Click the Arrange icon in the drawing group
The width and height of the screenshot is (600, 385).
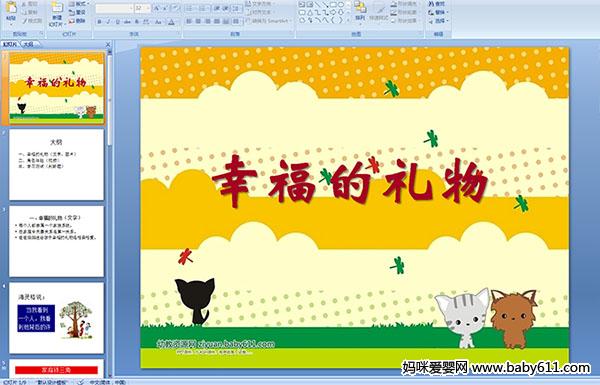tap(360, 10)
